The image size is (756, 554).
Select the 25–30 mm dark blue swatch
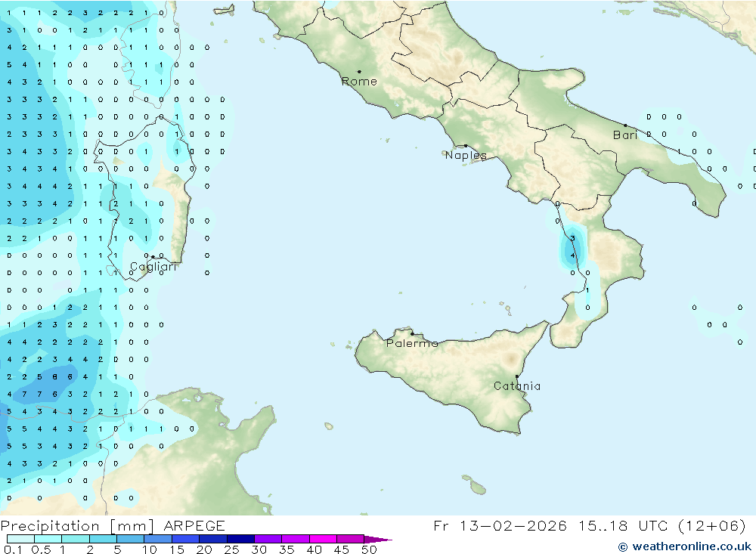pyautogui.click(x=240, y=539)
